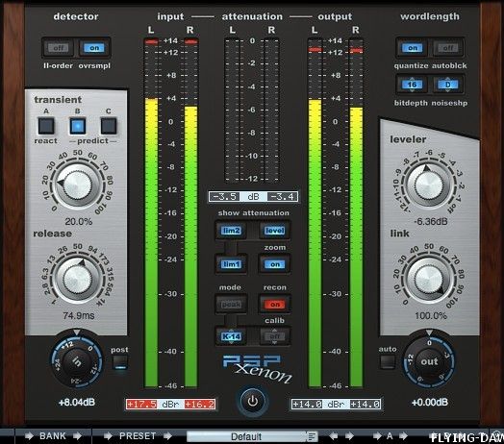504x444 pixels.
Task: Click the output L +14.0 readout
Action: coord(307,405)
